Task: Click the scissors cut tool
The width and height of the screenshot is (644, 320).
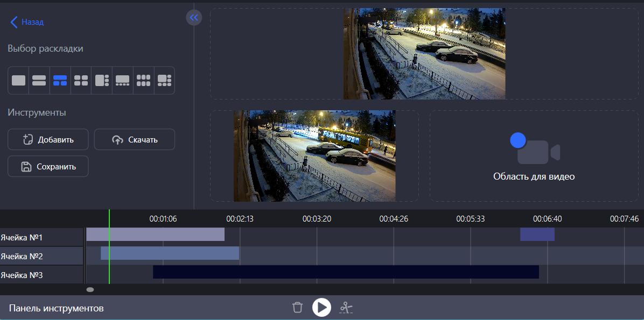Action: pos(346,308)
